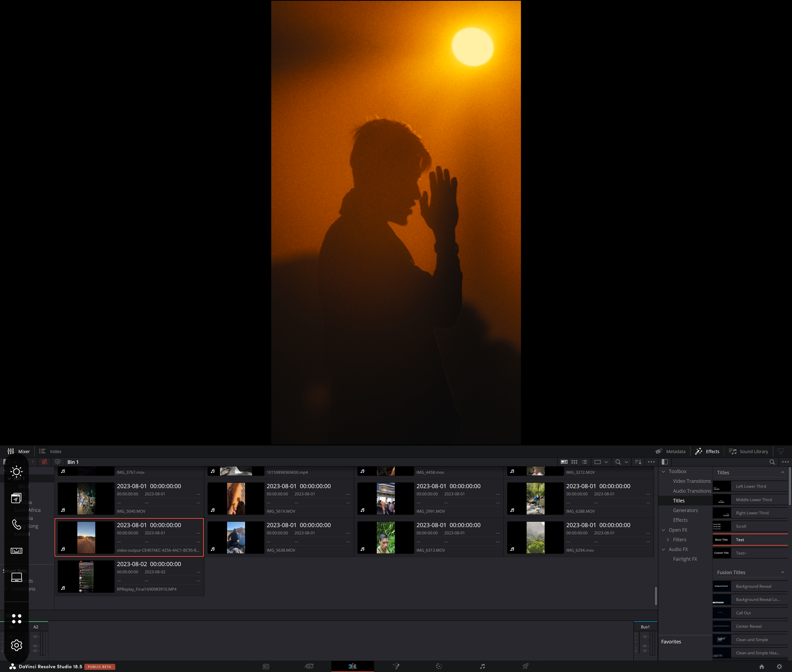Viewport: 792px width, 672px height.
Task: Open the Deliver page
Action: [x=525, y=666]
